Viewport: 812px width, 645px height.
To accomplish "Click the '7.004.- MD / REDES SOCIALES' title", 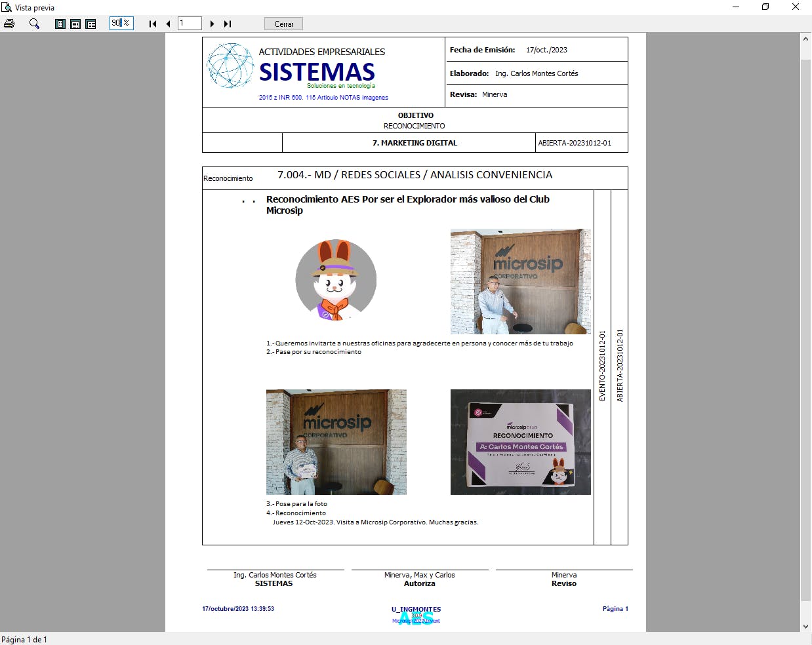I will tap(415, 175).
